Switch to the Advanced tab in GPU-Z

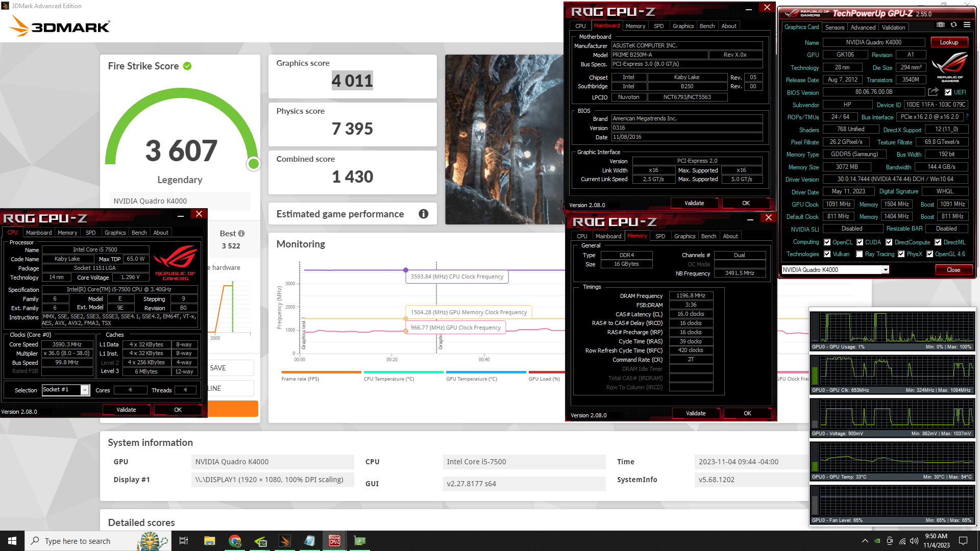(x=863, y=28)
